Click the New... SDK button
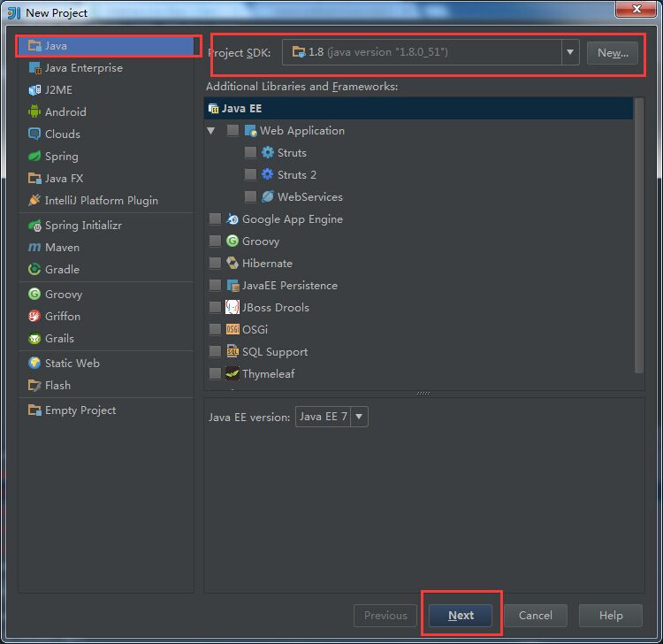 click(613, 52)
